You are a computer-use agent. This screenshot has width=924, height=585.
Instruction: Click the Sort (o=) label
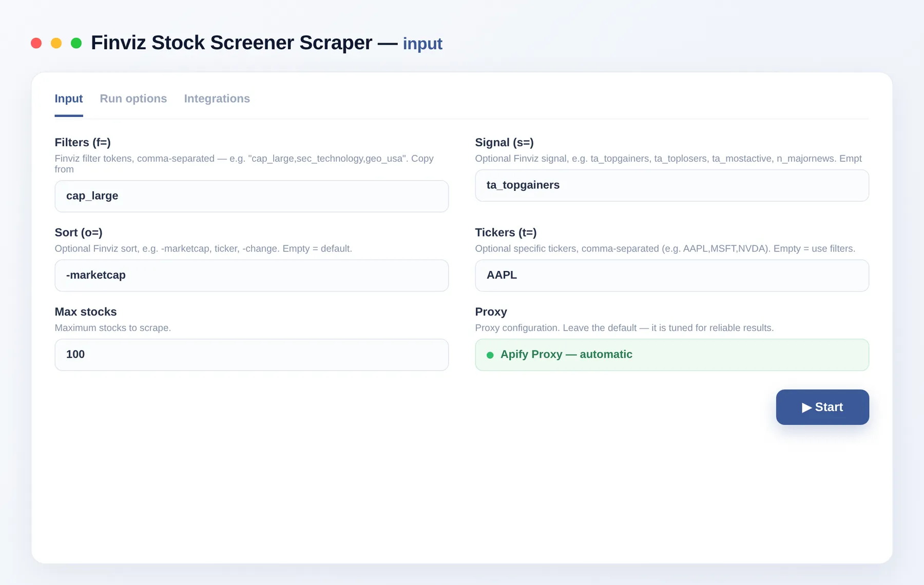(79, 232)
